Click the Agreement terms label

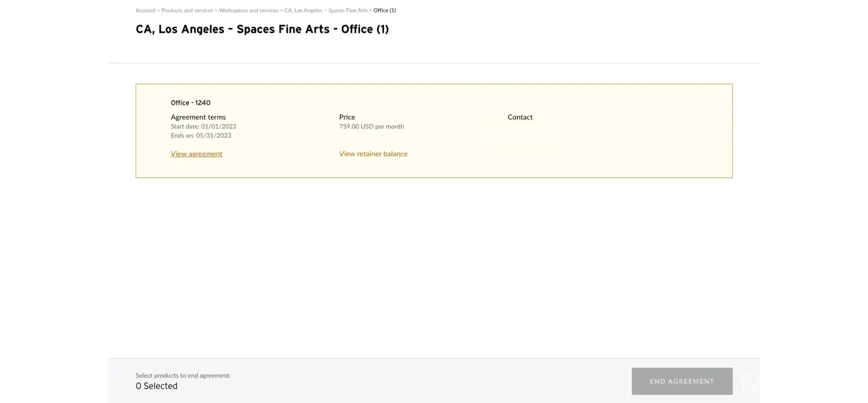(x=198, y=117)
